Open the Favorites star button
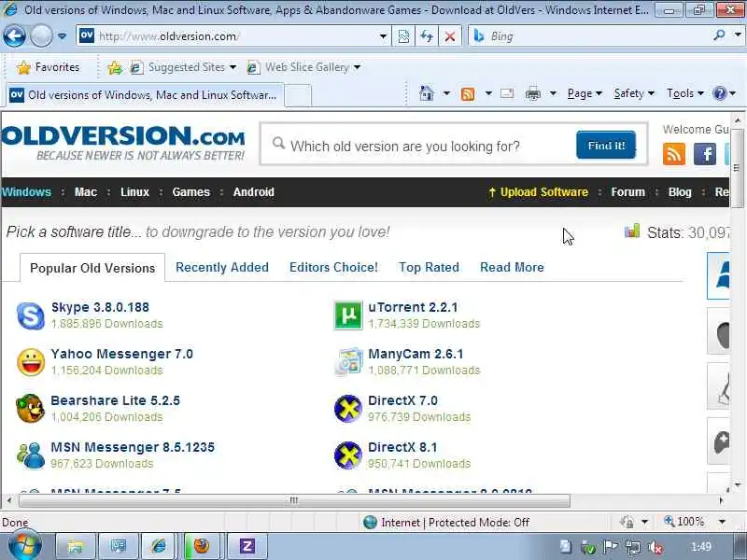747x560 pixels. pyautogui.click(x=49, y=67)
